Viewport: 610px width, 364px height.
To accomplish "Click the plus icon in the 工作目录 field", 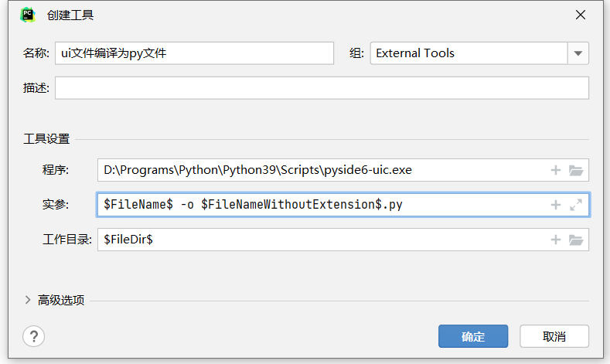I will [555, 240].
